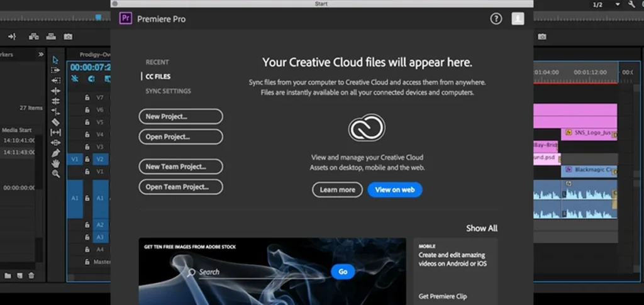Select the CC FILES section

(158, 77)
